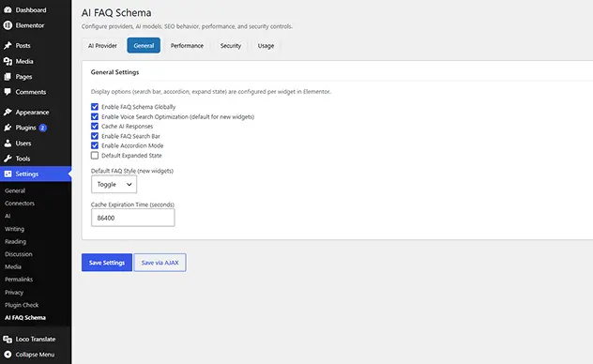Click the Users person icon

point(8,144)
